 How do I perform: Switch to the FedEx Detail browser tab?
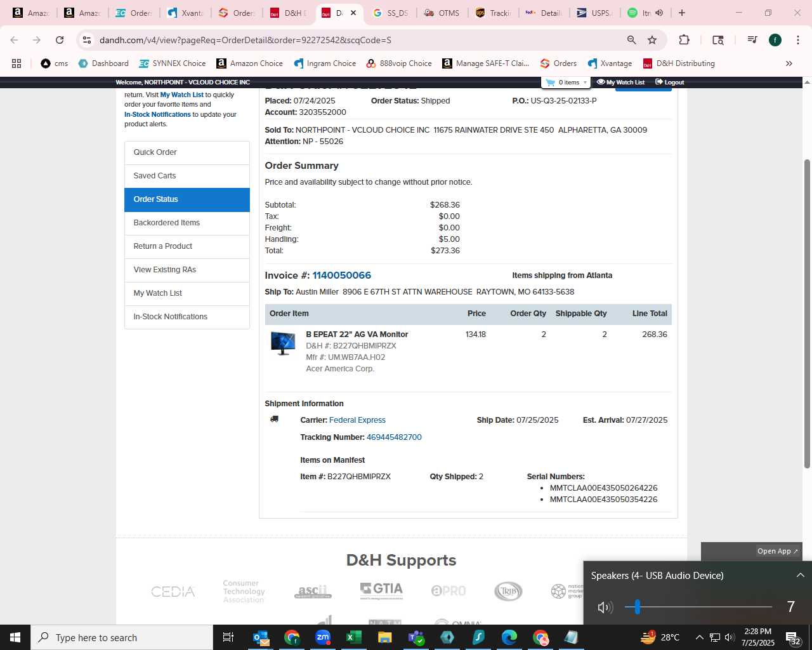[x=543, y=13]
